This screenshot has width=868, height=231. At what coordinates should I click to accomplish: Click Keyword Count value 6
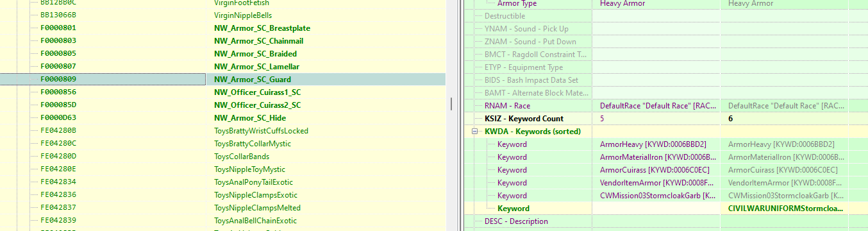[731, 118]
